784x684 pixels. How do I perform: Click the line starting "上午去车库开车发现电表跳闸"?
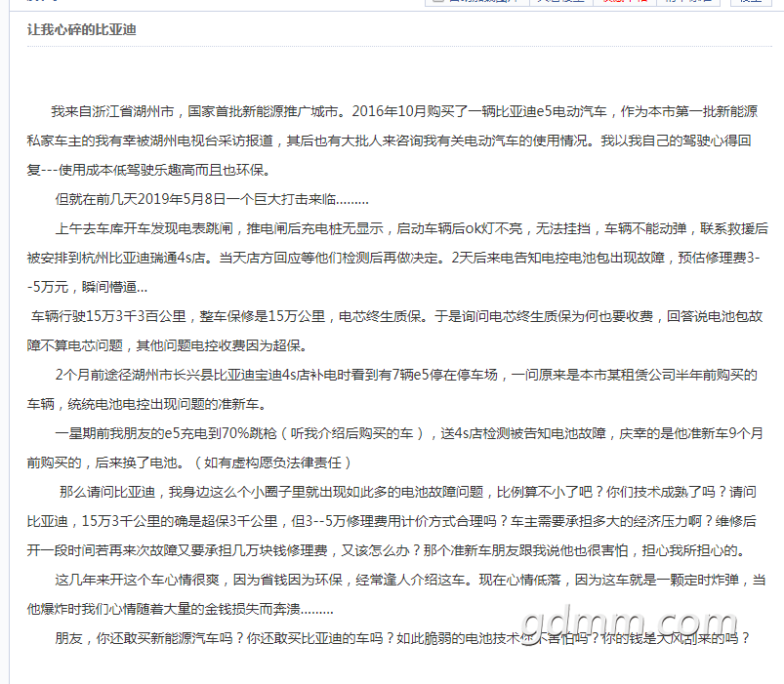[x=411, y=229]
